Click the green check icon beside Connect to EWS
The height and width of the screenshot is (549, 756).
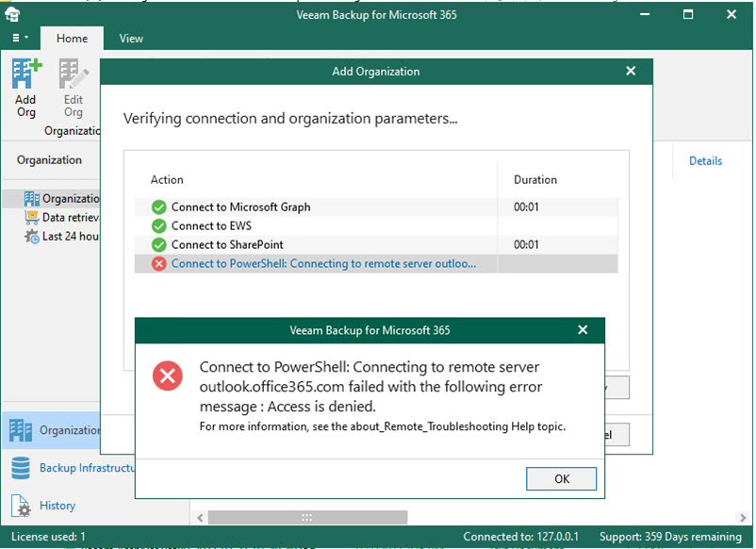158,225
